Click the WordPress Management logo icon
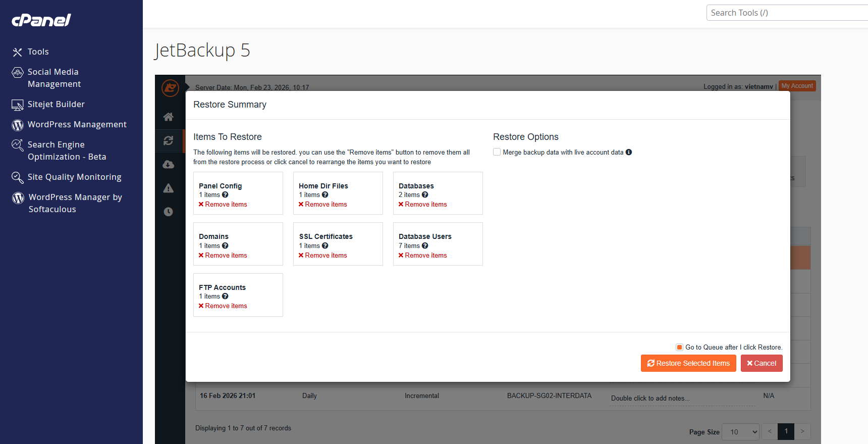This screenshot has width=868, height=444. point(18,125)
